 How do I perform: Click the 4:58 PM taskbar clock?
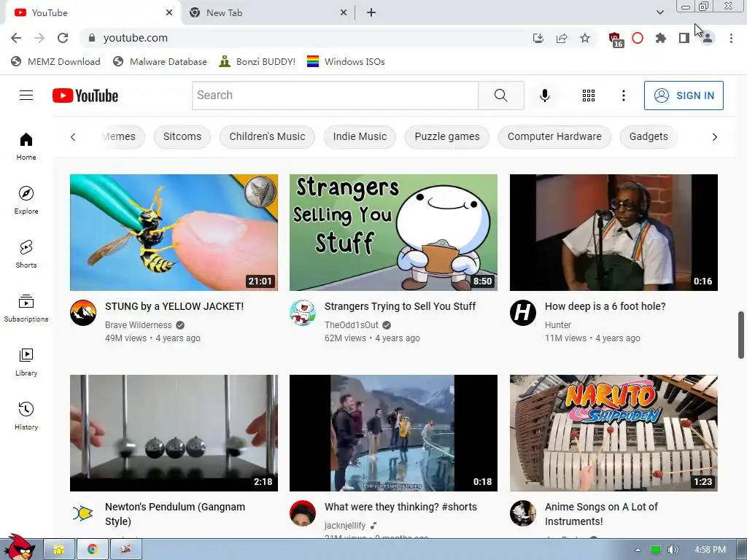710,550
